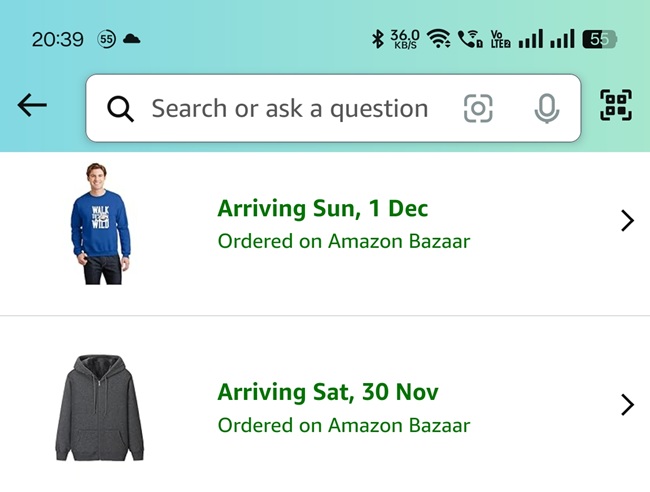
Task: Tap the cloud weather status icon
Action: coord(131,39)
